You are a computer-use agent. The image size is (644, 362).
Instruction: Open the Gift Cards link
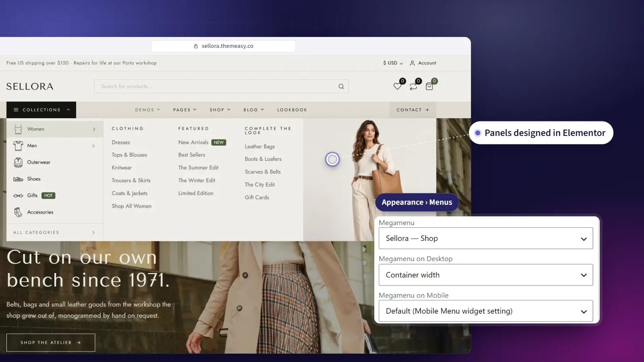[257, 197]
